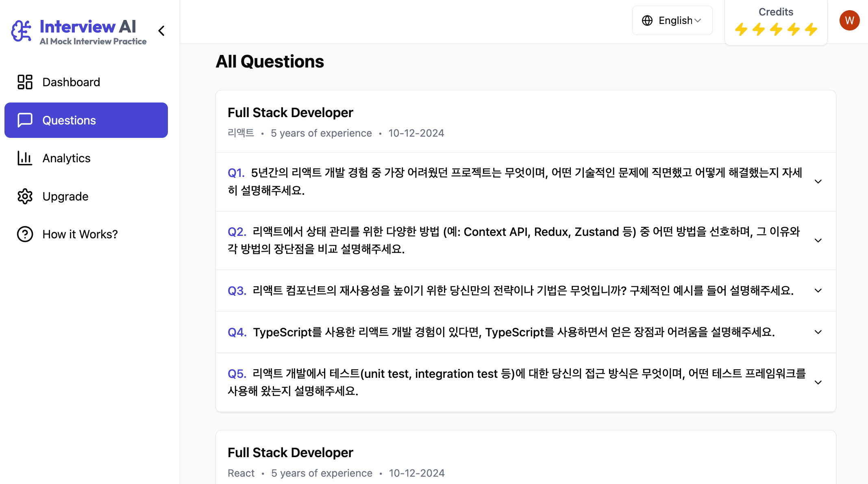Expand question Q3 with its chevron
868x484 pixels.
point(818,290)
